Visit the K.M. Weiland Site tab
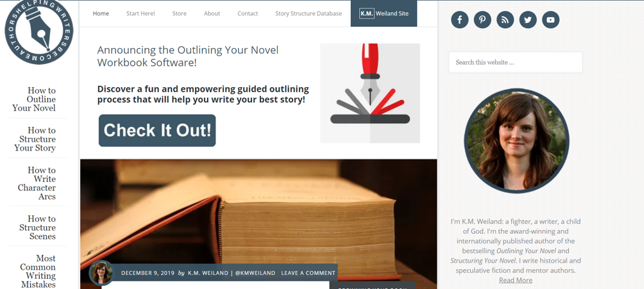The height and width of the screenshot is (289, 644). coord(384,13)
